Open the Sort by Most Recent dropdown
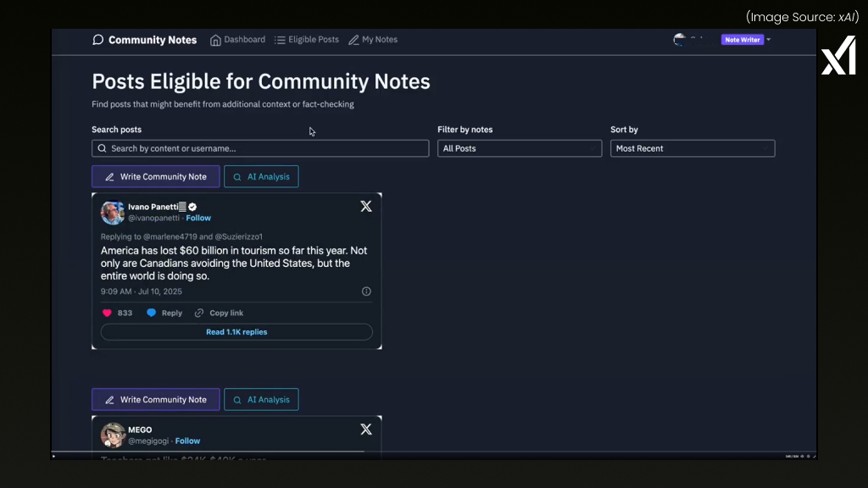The width and height of the screenshot is (868, 488). pyautogui.click(x=693, y=148)
